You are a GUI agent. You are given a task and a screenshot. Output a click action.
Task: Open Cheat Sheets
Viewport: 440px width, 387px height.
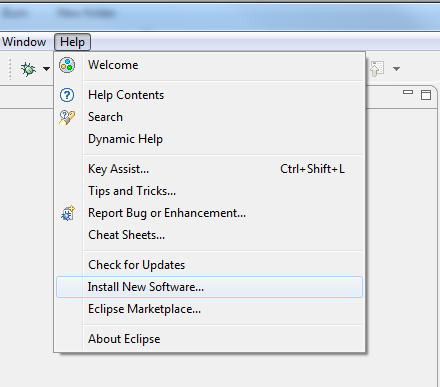(209, 235)
